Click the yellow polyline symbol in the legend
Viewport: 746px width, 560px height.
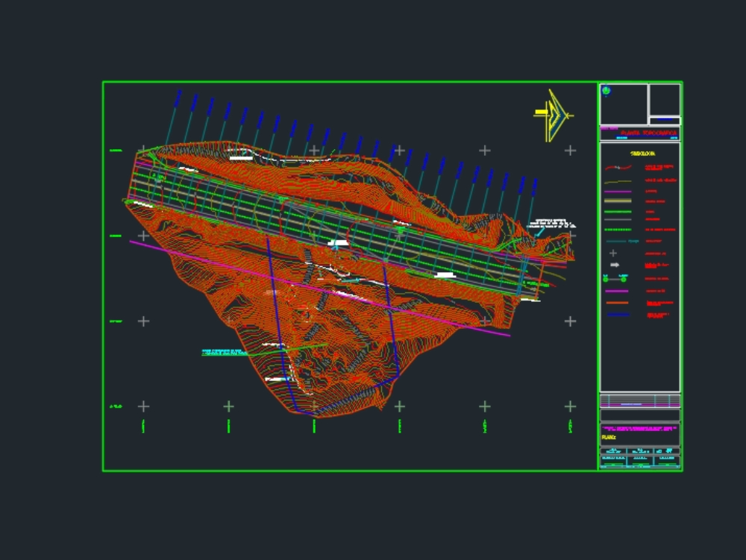click(x=618, y=180)
